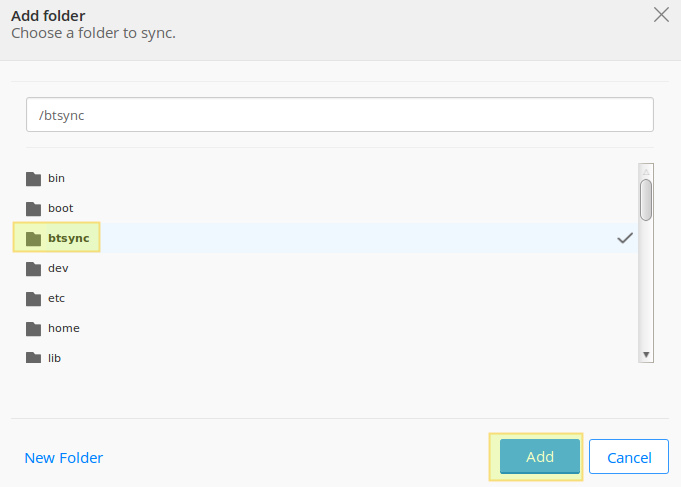Click the dev folder icon
Screen dimensions: 681x487
[x=33, y=269]
